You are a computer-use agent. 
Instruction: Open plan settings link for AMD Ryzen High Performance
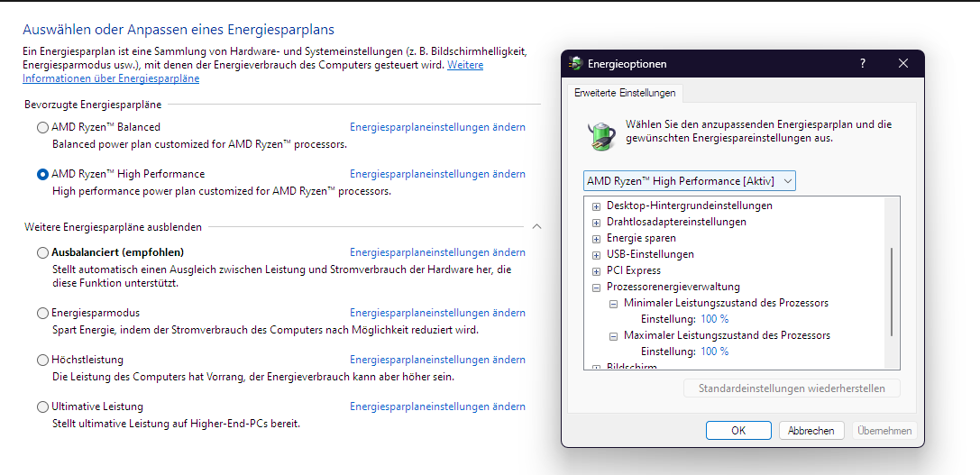(437, 174)
